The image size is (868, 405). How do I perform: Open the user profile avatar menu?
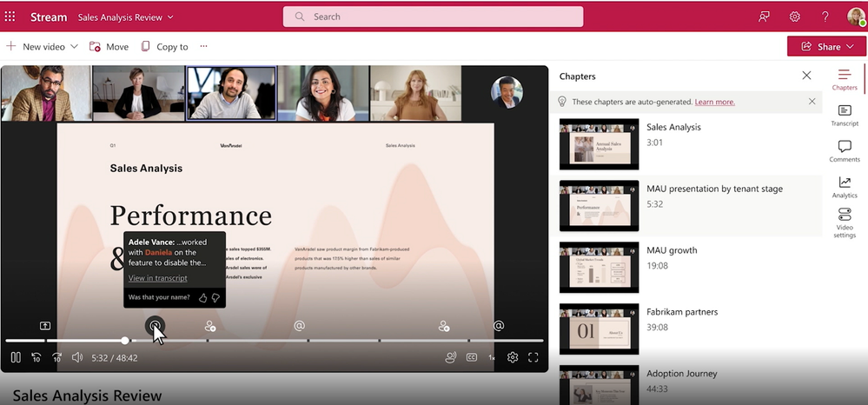pyautogui.click(x=856, y=17)
